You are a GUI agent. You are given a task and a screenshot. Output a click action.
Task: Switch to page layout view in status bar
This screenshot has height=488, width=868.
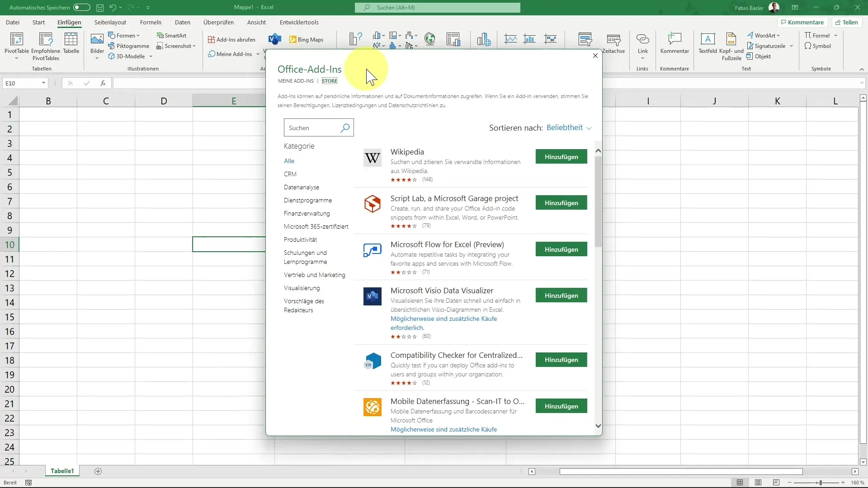pyautogui.click(x=758, y=483)
